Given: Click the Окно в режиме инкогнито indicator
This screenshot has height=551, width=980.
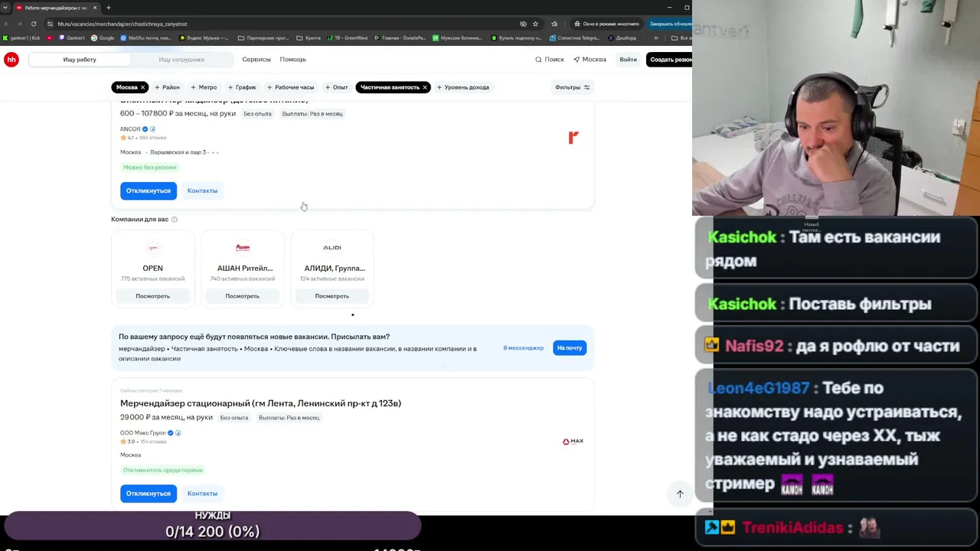Looking at the screenshot, I should (x=606, y=24).
